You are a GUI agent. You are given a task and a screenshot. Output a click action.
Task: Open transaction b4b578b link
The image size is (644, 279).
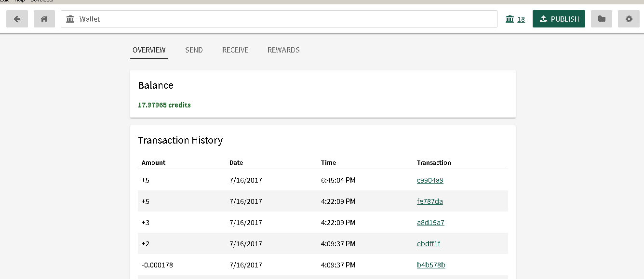[431, 265]
